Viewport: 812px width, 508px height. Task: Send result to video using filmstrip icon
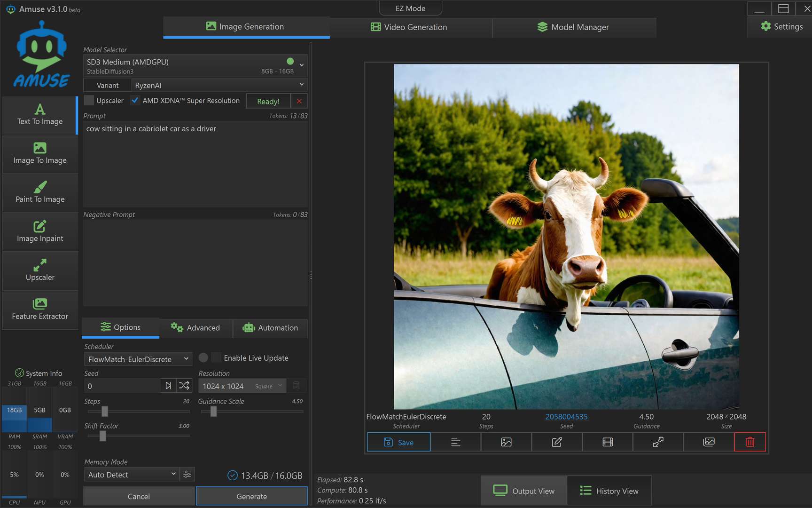(x=608, y=442)
